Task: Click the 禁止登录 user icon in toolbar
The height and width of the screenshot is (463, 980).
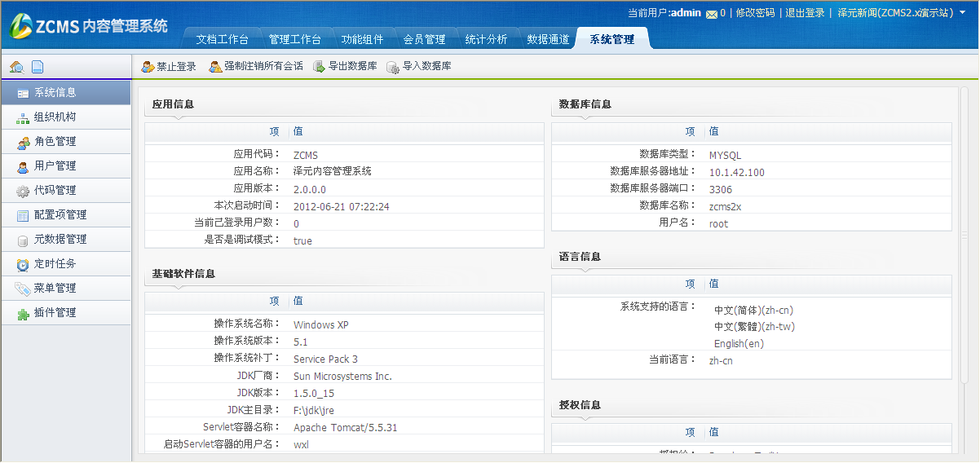Action: pos(148,67)
